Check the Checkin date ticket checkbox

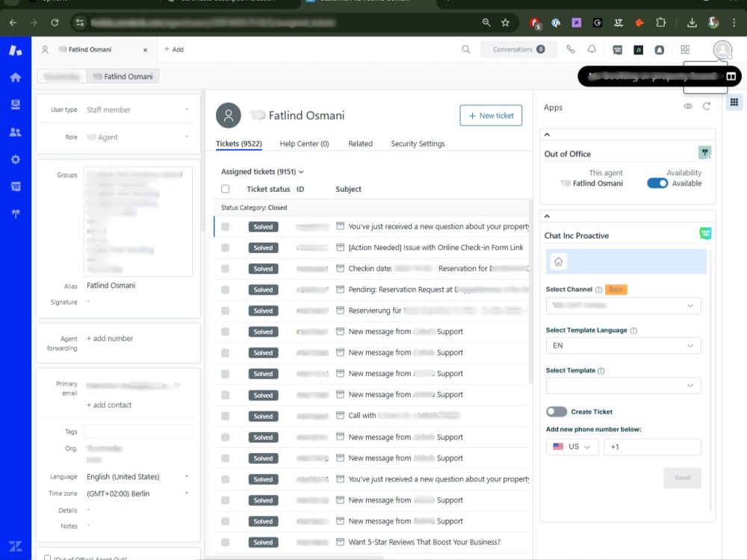click(x=226, y=269)
